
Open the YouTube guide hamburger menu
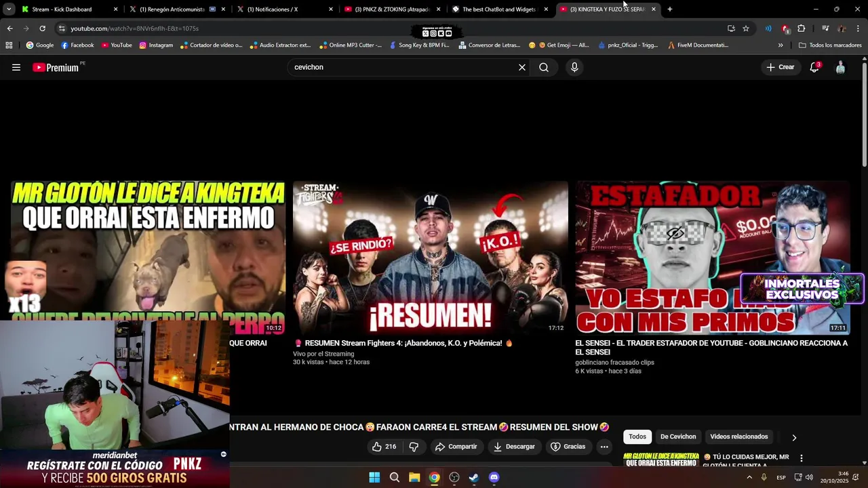click(x=16, y=67)
